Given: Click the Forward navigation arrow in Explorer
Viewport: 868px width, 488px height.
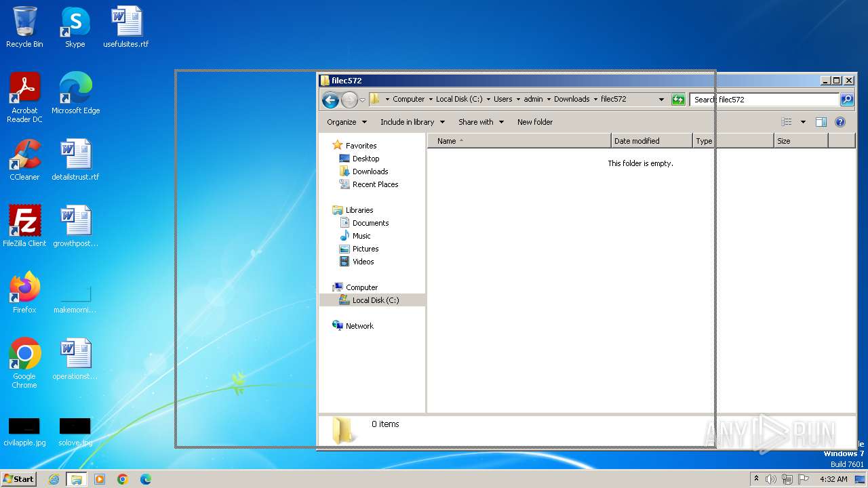Looking at the screenshot, I should coord(349,100).
